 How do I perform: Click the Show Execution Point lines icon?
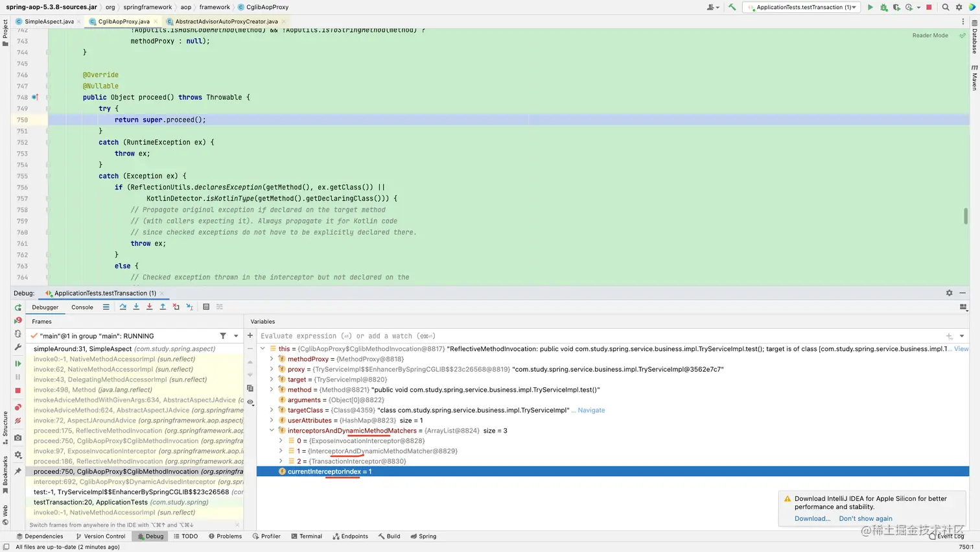pyautogui.click(x=106, y=307)
